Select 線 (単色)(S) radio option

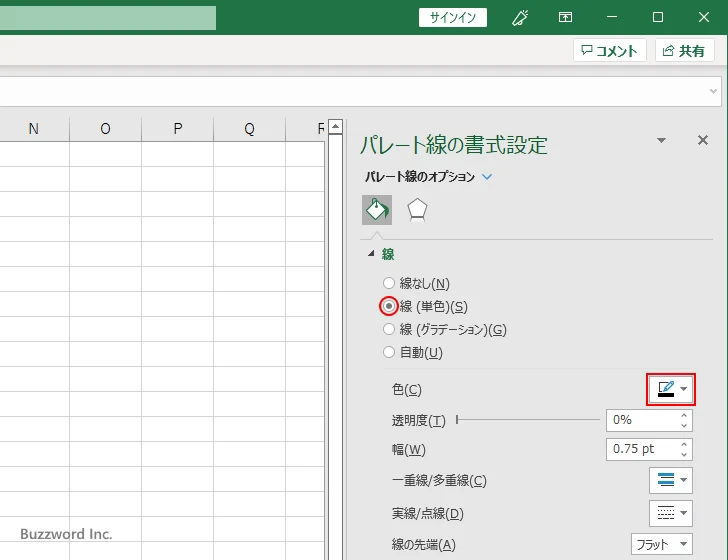(x=389, y=306)
